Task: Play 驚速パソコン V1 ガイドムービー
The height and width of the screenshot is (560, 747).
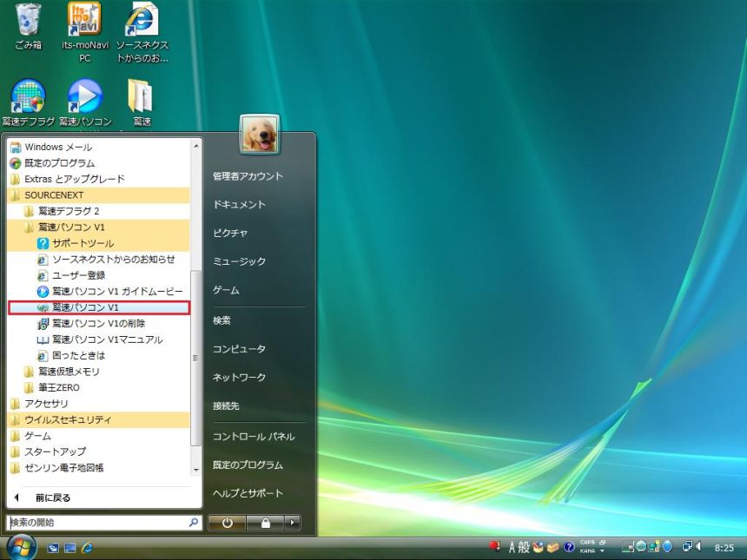Action: coord(99,292)
